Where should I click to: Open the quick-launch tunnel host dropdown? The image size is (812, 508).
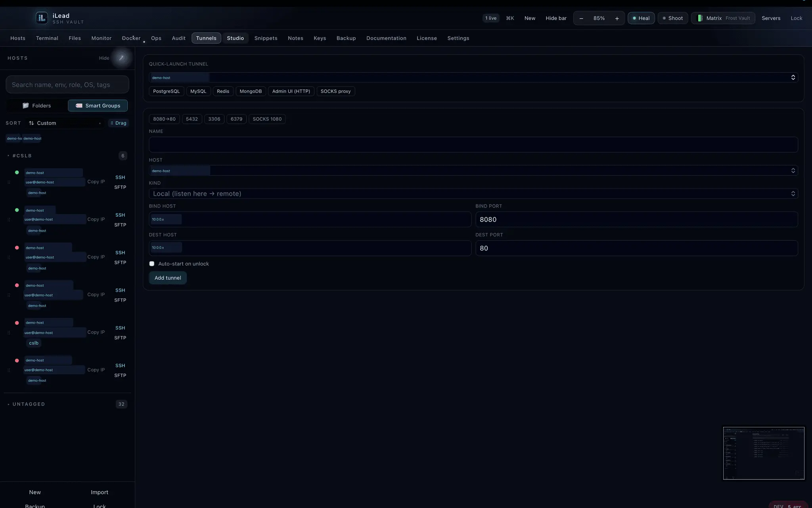point(473,77)
